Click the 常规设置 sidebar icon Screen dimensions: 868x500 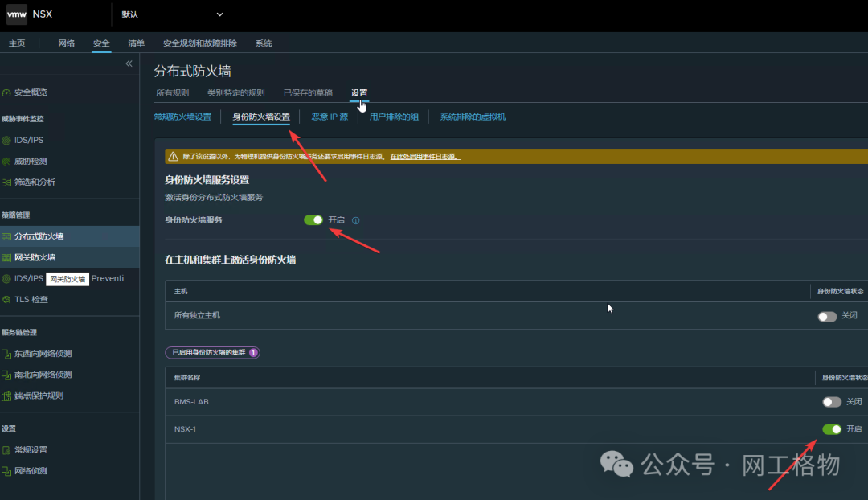[x=6, y=450]
